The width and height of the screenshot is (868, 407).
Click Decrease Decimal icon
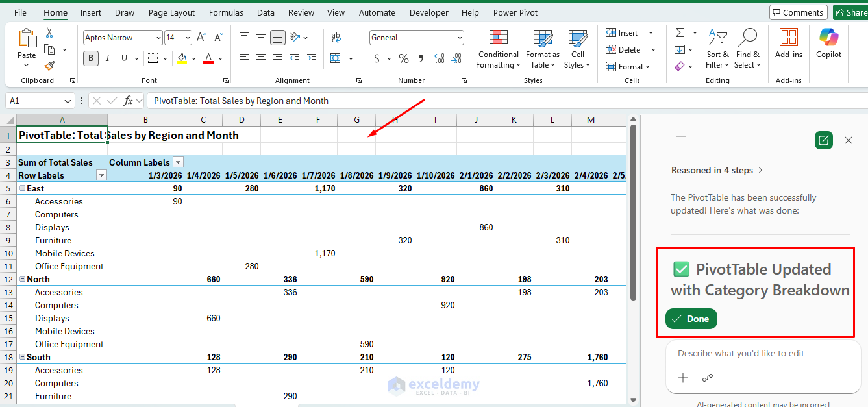458,58
